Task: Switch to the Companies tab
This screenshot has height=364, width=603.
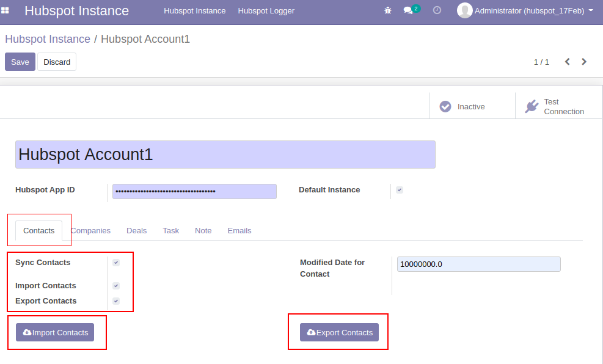Action: (x=91, y=231)
